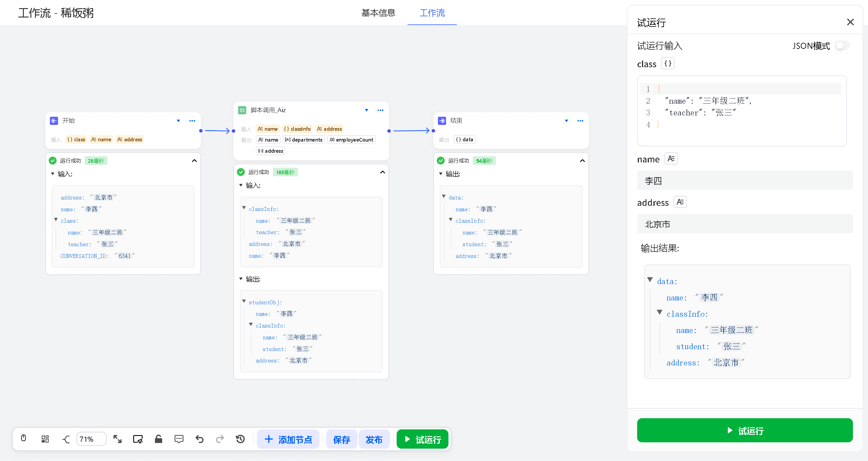Click the 添加节点 button
The height and width of the screenshot is (461, 868).
coord(288,439)
